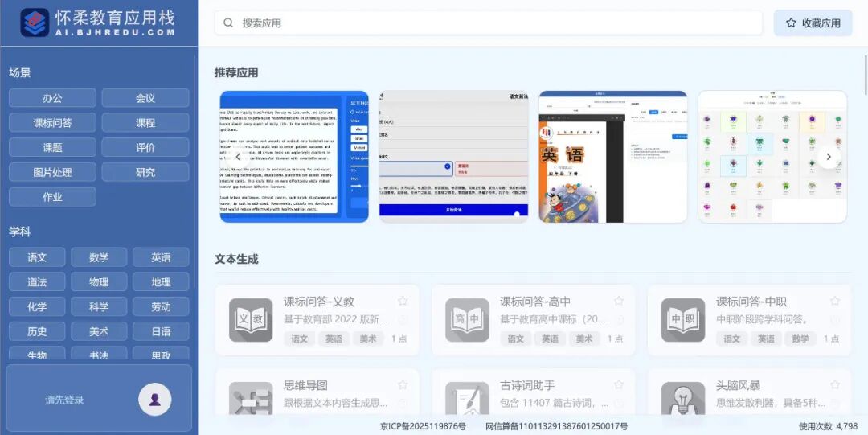
Task: Open the 课标问答-高中 app icon
Action: coord(467,320)
